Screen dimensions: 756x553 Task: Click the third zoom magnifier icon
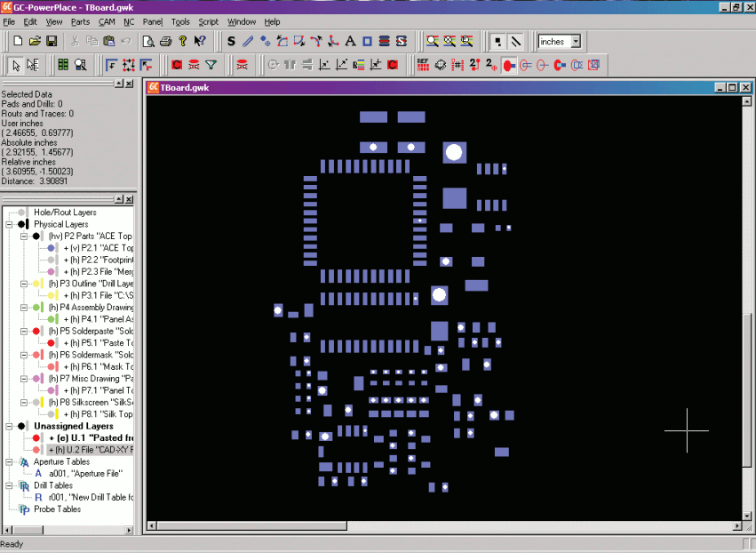pyautogui.click(x=466, y=41)
